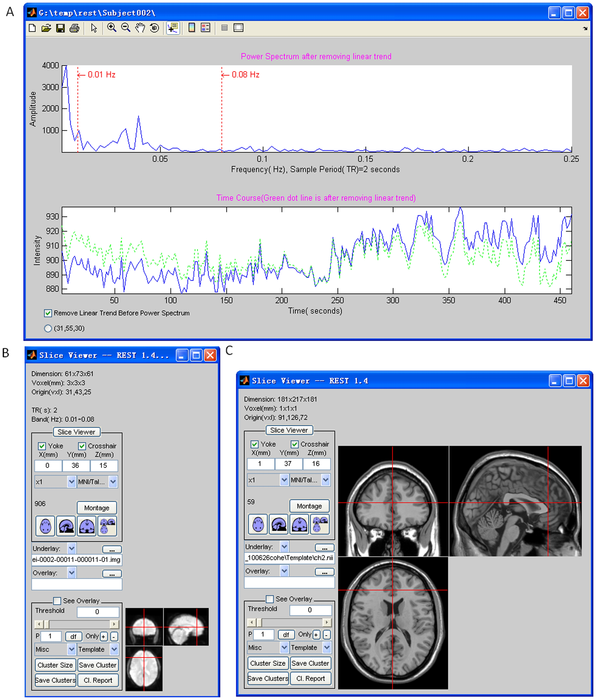Click Save Cluster in REST 1.4 viewer
This screenshot has height=700, width=596.
click(311, 663)
